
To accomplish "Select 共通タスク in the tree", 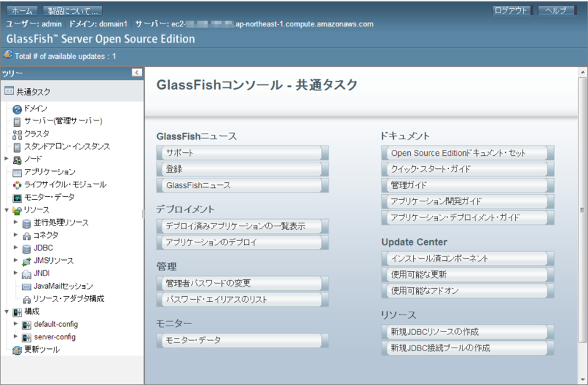I will coord(33,92).
